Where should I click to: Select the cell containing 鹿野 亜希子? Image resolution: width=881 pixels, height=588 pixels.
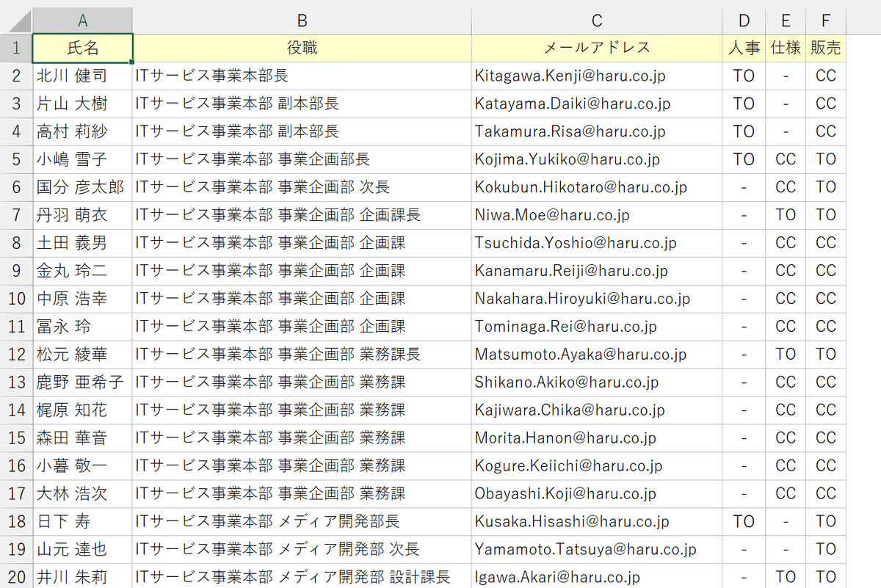click(x=83, y=382)
